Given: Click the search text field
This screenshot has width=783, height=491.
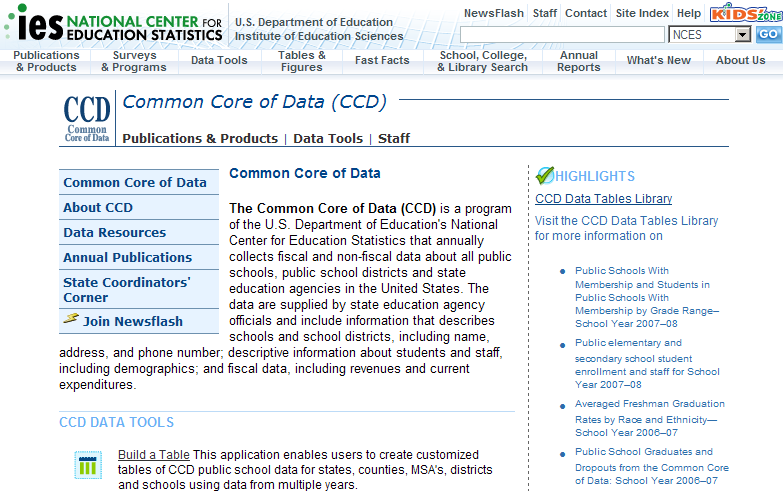Looking at the screenshot, I should tap(562, 34).
